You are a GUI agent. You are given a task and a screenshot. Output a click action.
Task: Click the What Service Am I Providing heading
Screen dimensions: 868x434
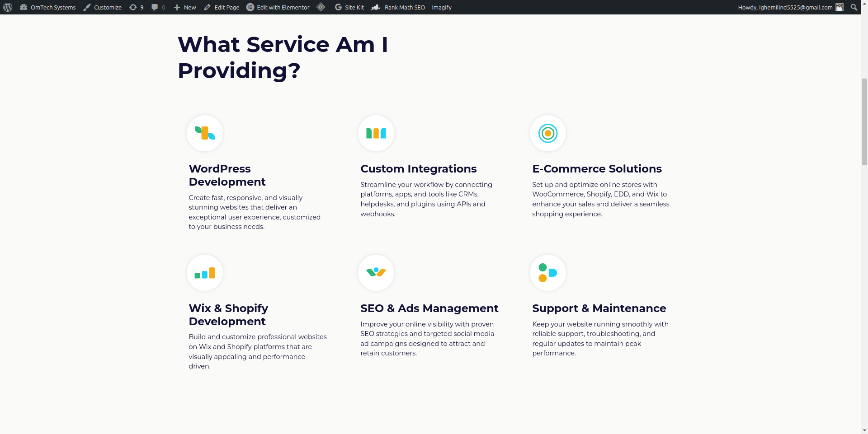coord(283,57)
